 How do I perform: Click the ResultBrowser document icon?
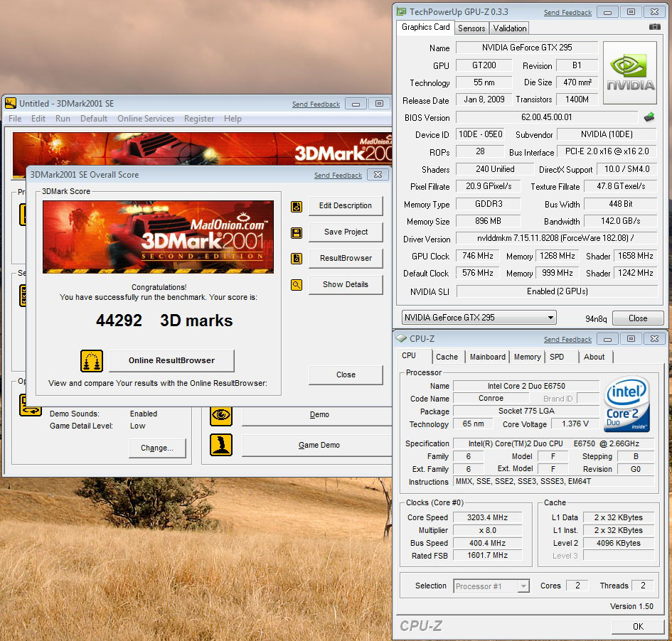[296, 259]
